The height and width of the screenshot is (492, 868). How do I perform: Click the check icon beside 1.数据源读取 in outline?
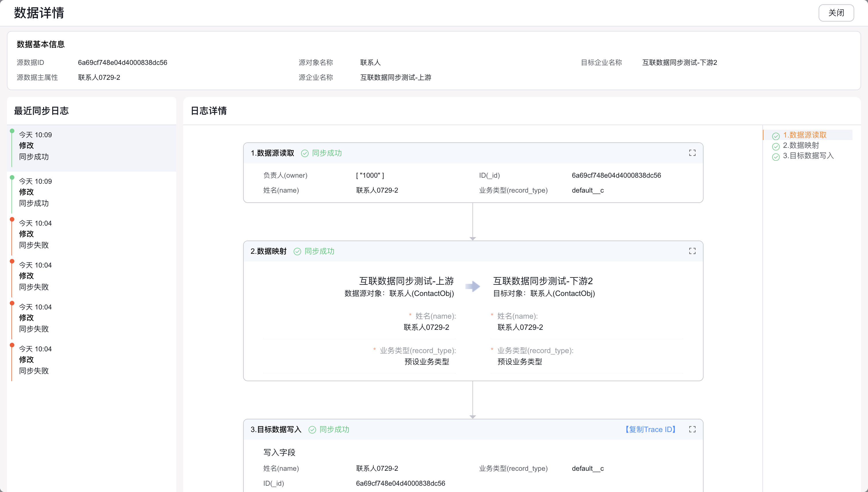(x=776, y=136)
